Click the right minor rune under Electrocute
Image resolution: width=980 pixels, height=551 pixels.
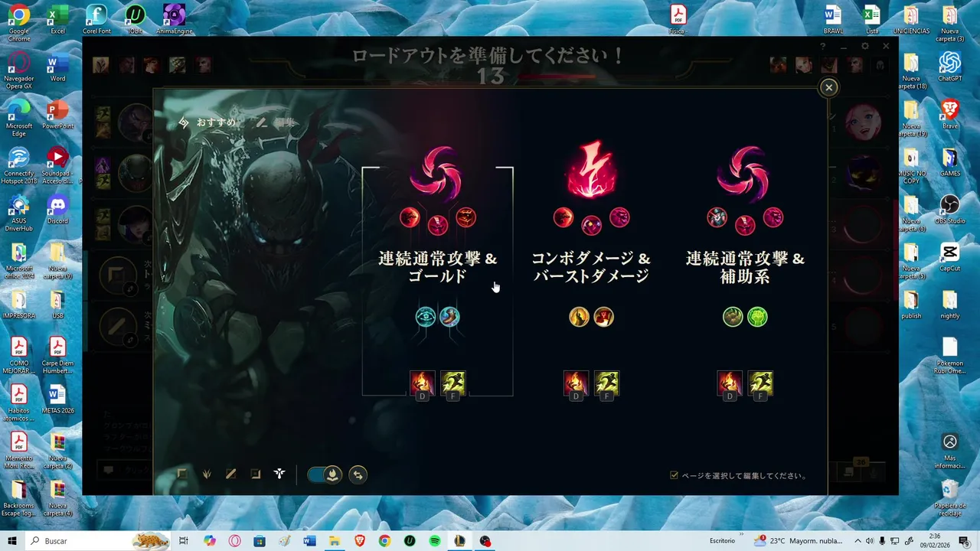(x=619, y=218)
